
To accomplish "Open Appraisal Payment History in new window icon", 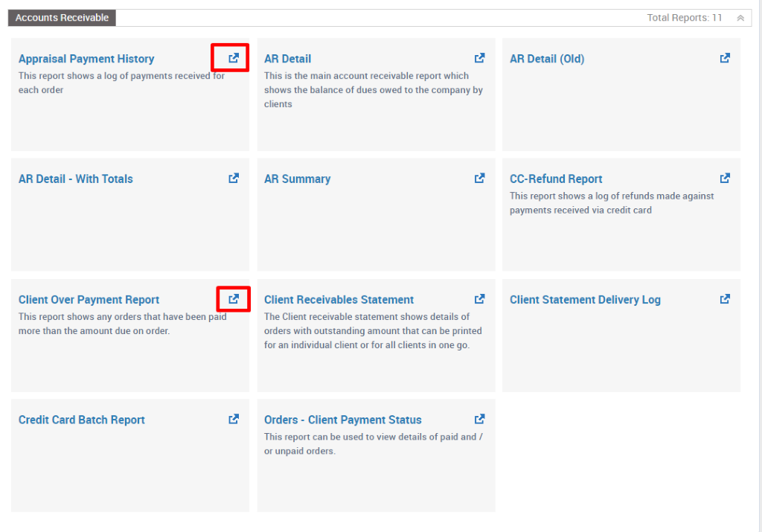I will pyautogui.click(x=234, y=58).
